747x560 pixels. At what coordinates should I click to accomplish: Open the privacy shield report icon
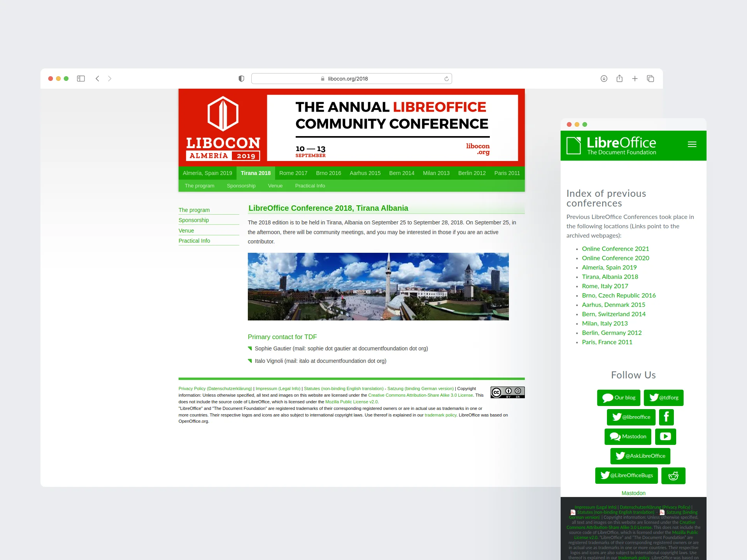pos(241,79)
